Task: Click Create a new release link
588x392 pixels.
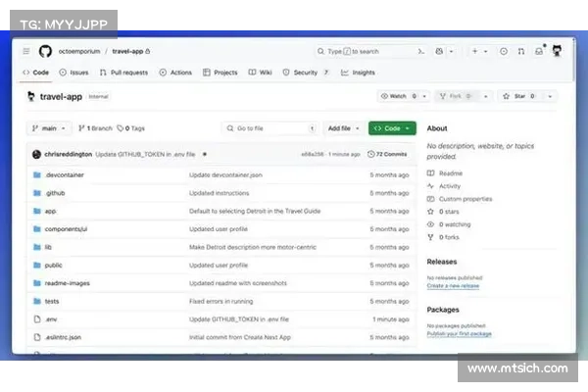Action: (x=453, y=286)
